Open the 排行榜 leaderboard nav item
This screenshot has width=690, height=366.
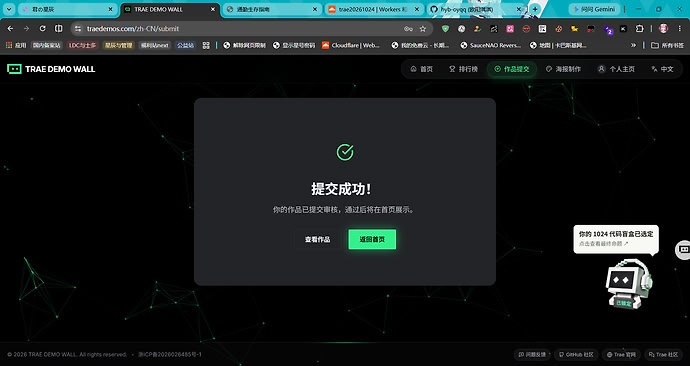click(463, 69)
